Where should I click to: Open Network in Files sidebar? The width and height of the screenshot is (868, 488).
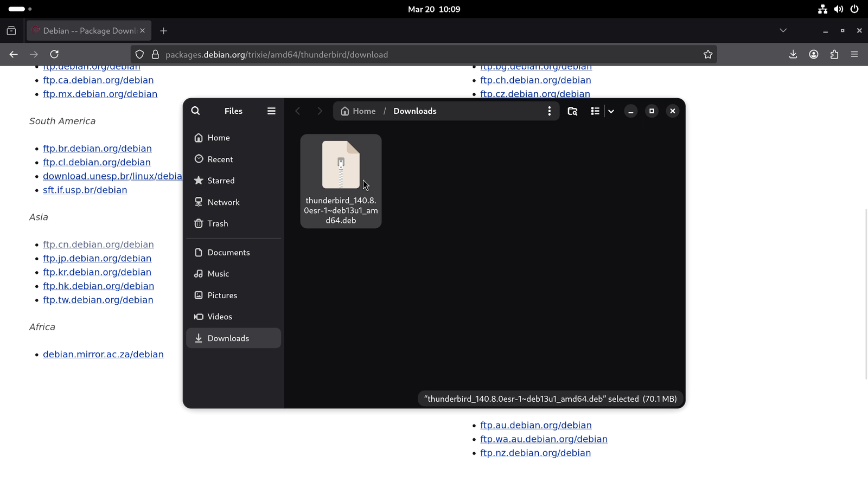[x=234, y=202]
